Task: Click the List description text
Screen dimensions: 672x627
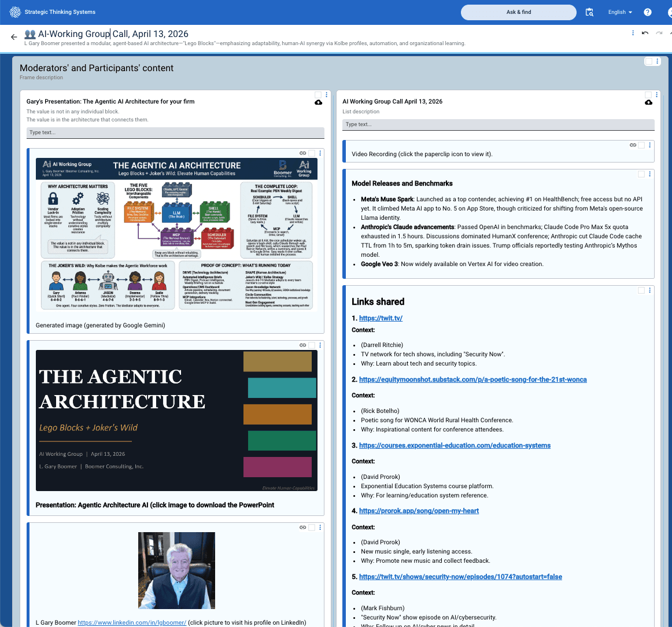Action: click(x=361, y=112)
